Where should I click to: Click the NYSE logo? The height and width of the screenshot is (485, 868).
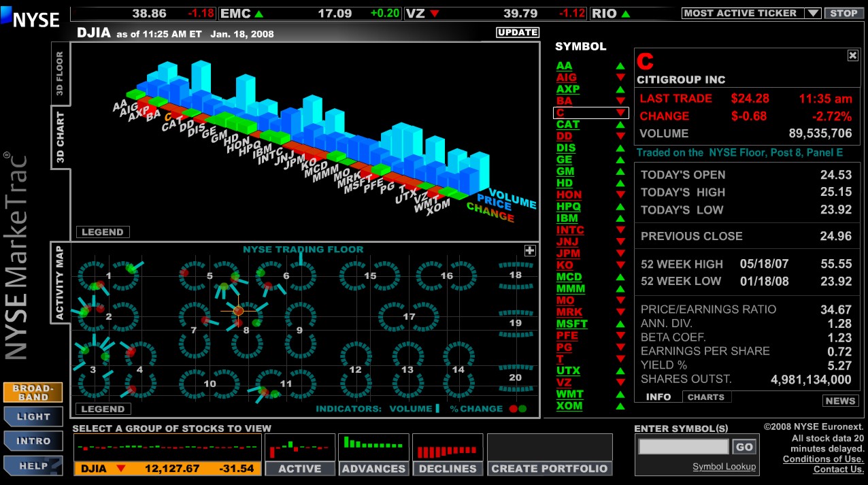click(31, 18)
